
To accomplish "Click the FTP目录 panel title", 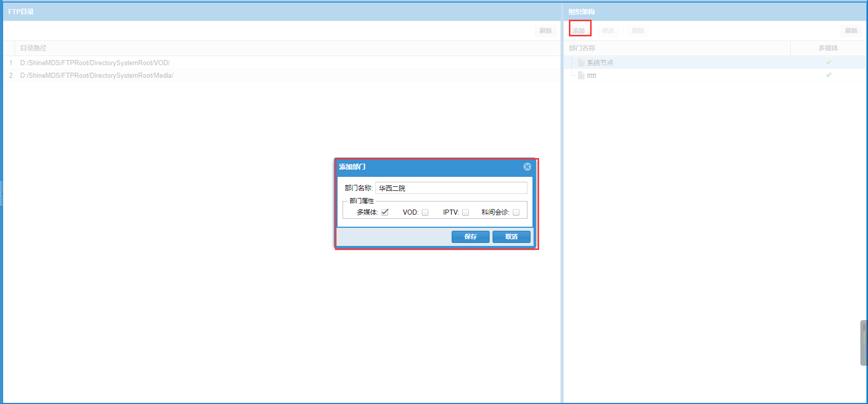I will 21,12.
